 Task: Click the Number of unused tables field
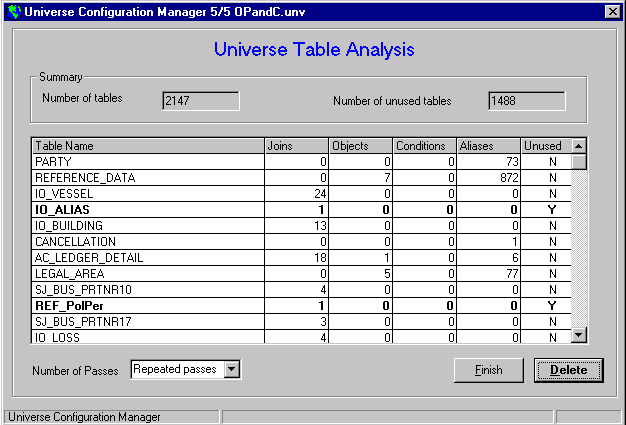click(x=526, y=101)
